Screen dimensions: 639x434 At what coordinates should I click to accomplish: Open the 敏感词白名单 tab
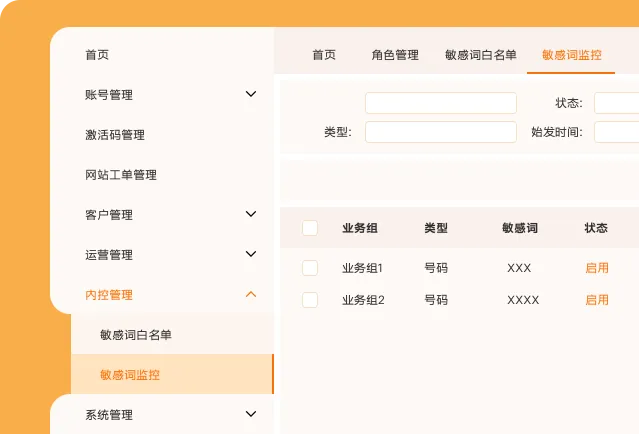click(x=481, y=55)
